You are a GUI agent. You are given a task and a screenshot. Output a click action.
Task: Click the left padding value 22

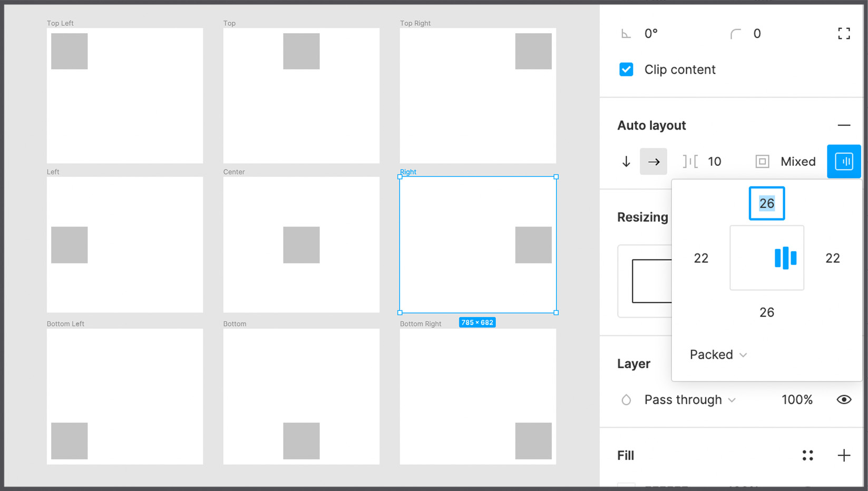[701, 258]
